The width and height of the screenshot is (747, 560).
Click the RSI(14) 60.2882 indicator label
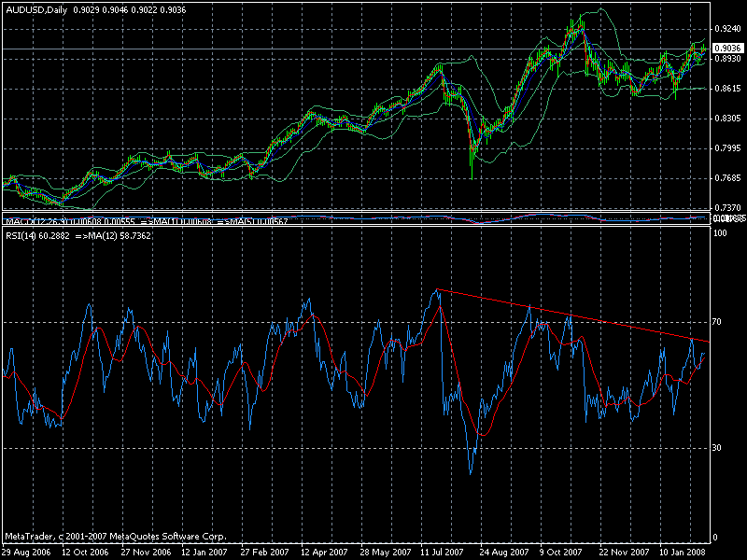click(x=37, y=236)
